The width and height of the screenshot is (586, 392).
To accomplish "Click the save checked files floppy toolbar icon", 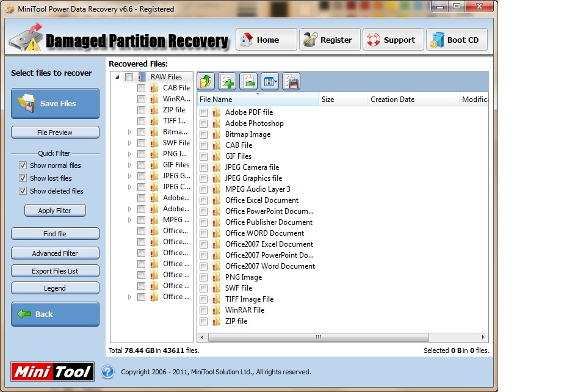I will point(291,81).
